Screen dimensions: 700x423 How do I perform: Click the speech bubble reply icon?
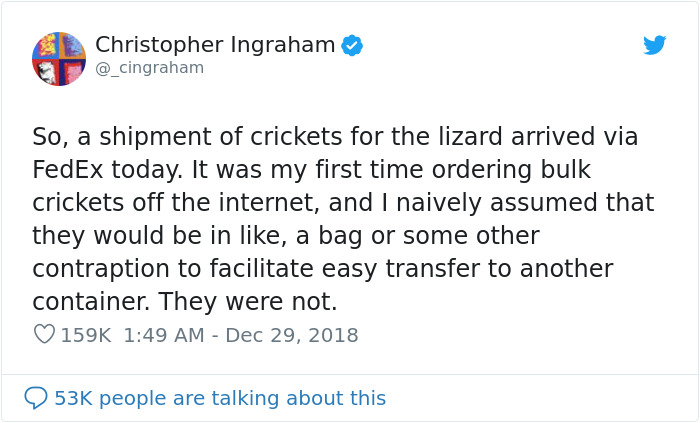point(36,397)
